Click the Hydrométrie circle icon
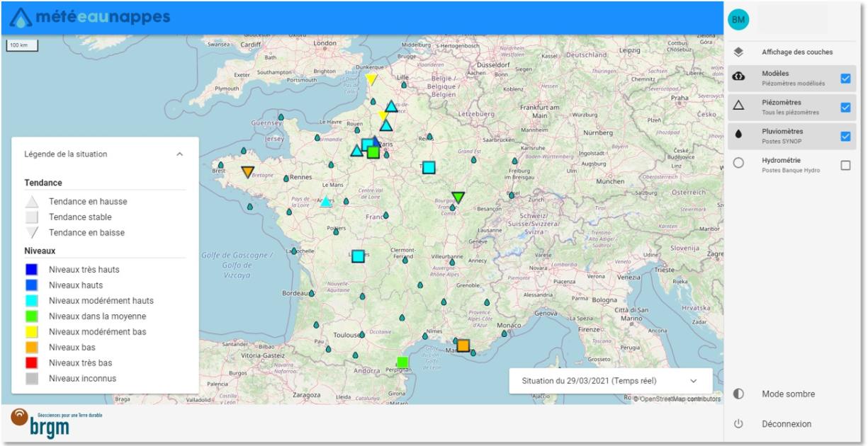 pos(738,164)
